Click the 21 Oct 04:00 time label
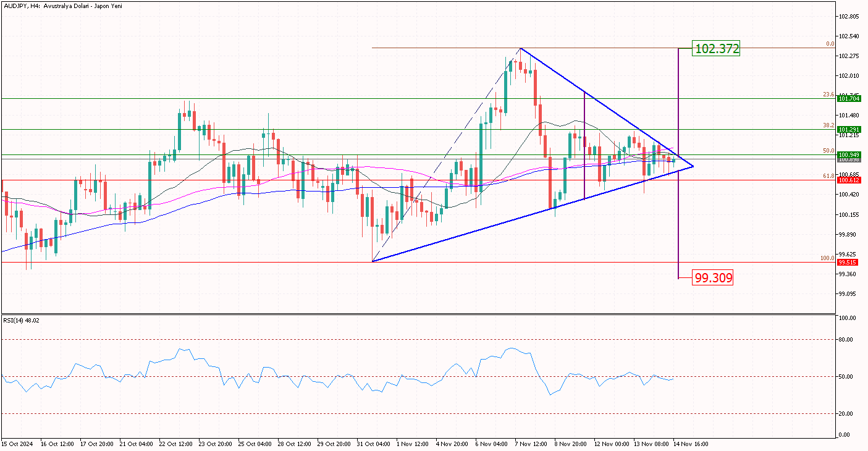Image resolution: width=868 pixels, height=451 pixels. (x=137, y=444)
